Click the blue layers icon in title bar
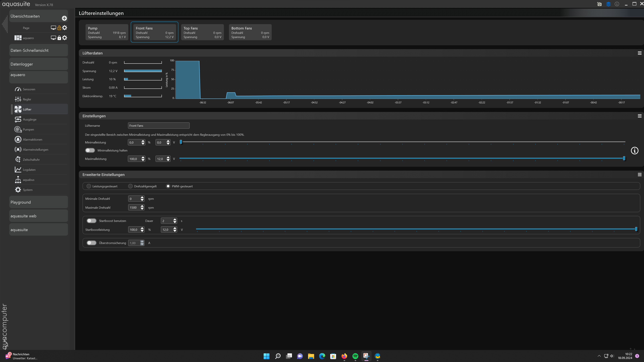 [608, 4]
